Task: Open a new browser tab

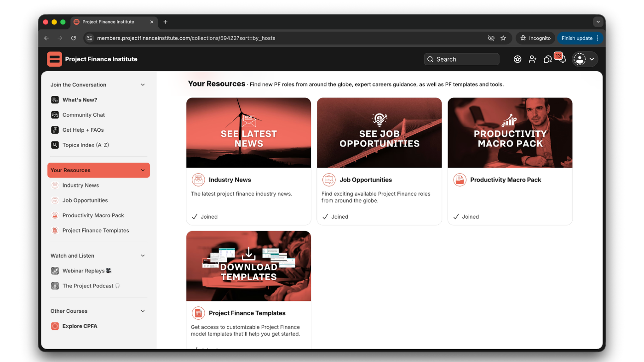Action: [x=166, y=22]
